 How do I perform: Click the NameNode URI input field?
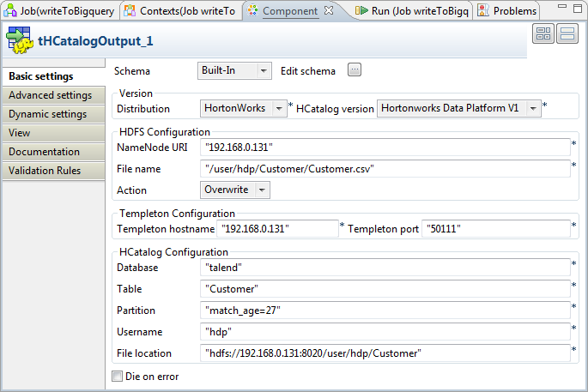(385, 147)
